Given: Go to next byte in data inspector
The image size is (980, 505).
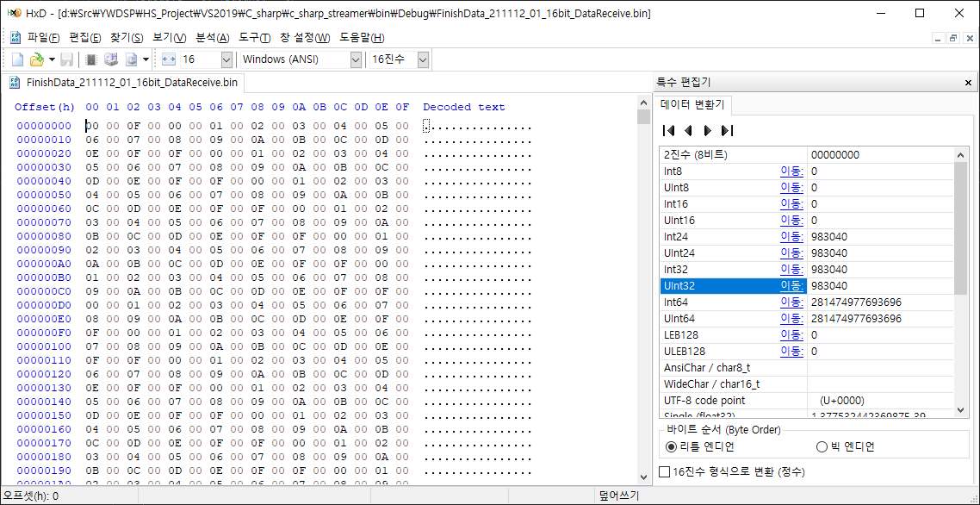Looking at the screenshot, I should [x=708, y=130].
